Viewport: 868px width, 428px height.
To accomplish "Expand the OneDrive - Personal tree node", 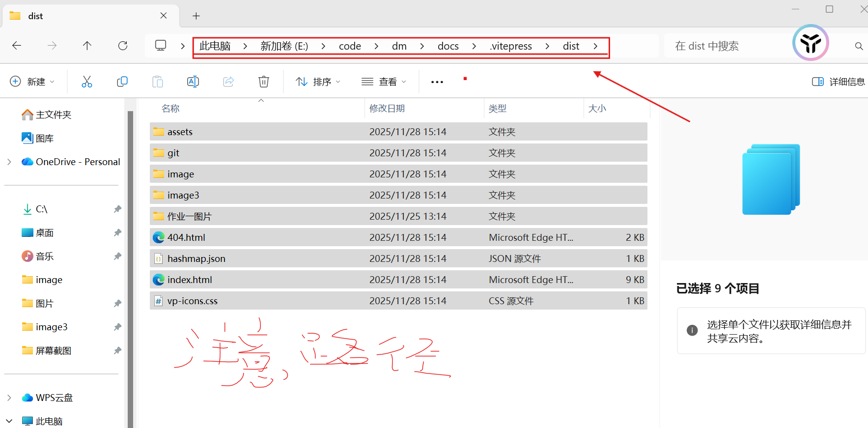I will coord(9,162).
